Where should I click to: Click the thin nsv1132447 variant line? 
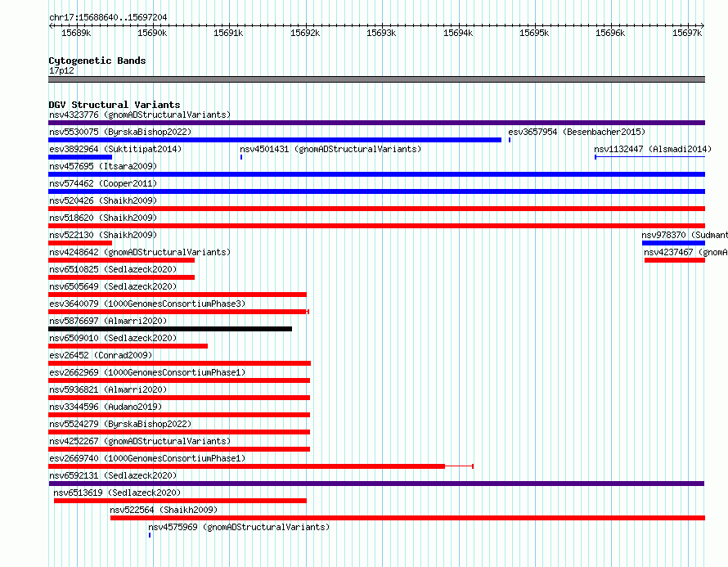[650, 157]
